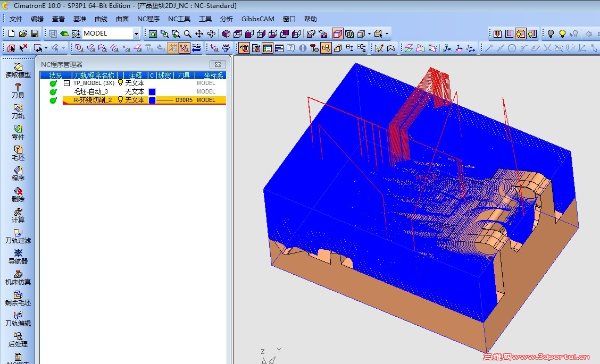Run 计算 (execute) from sidebar

pos(18,215)
